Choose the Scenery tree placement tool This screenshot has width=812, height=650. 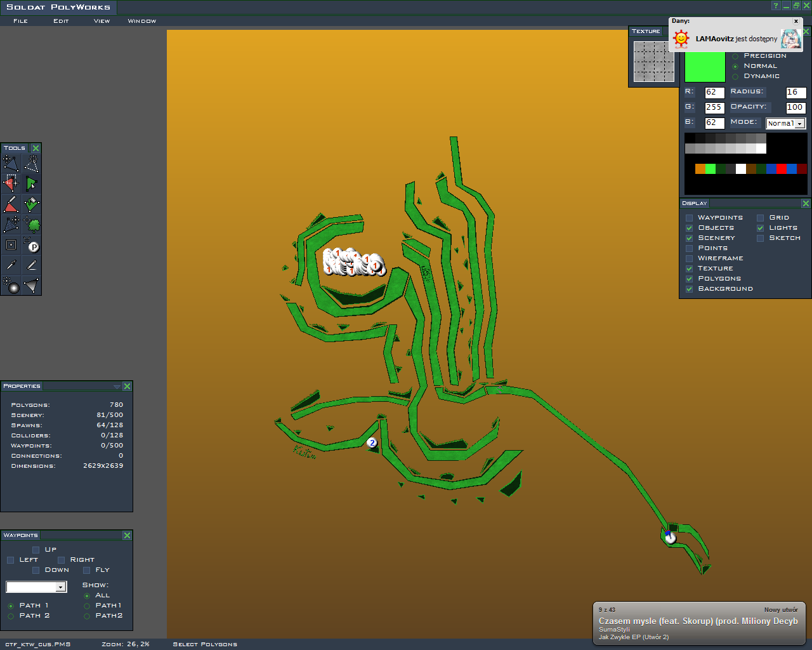click(x=32, y=225)
